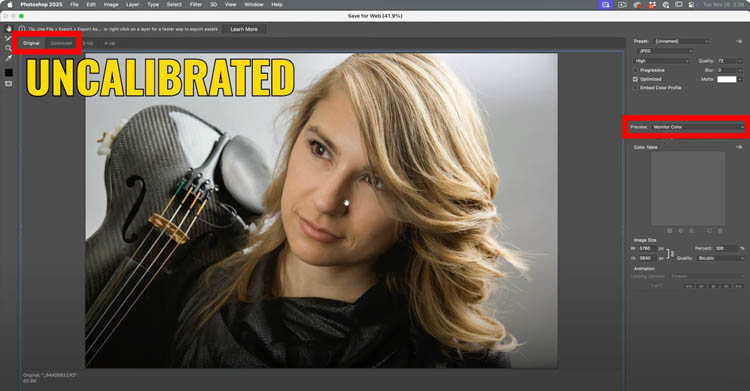The width and height of the screenshot is (750, 391).
Task: Click the screen recording menu bar icon
Action: (x=622, y=4)
